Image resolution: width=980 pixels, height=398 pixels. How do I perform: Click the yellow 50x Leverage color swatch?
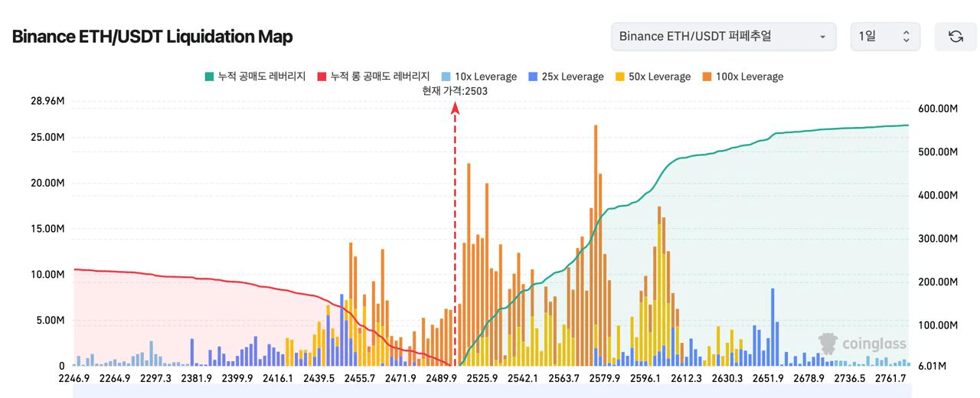(620, 77)
